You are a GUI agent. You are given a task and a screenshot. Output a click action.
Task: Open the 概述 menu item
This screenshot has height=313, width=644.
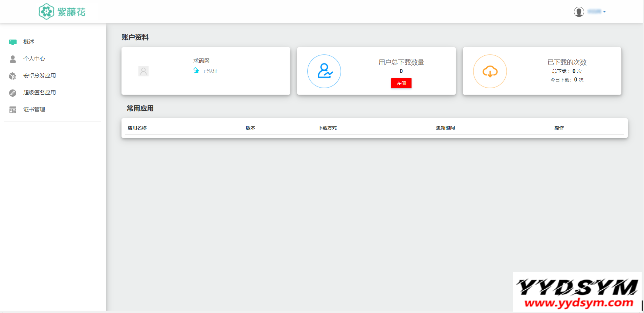[x=29, y=42]
